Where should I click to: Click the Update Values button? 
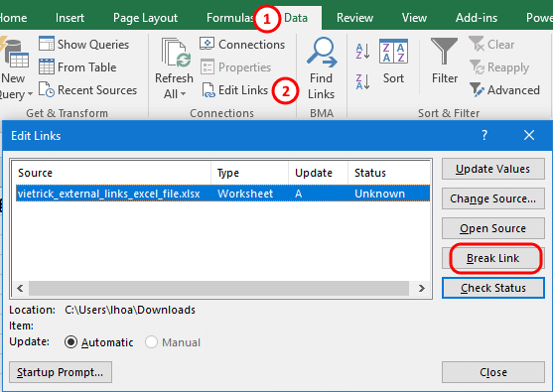493,169
